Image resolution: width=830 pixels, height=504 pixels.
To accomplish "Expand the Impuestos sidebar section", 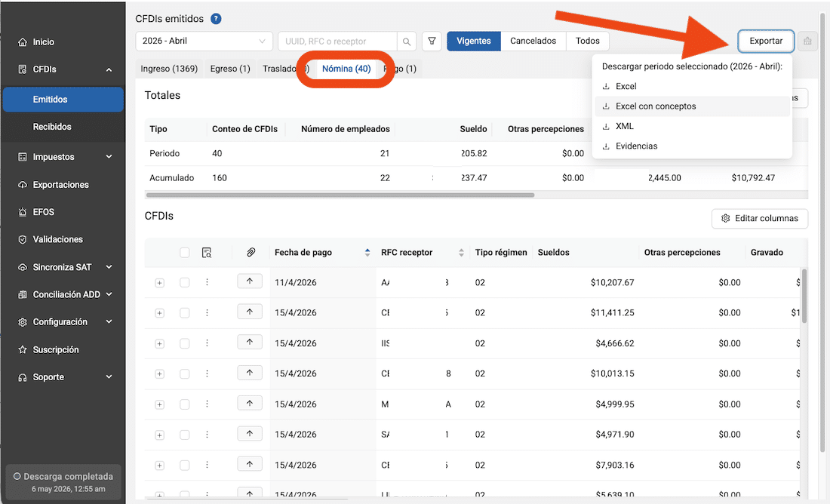I will click(65, 157).
